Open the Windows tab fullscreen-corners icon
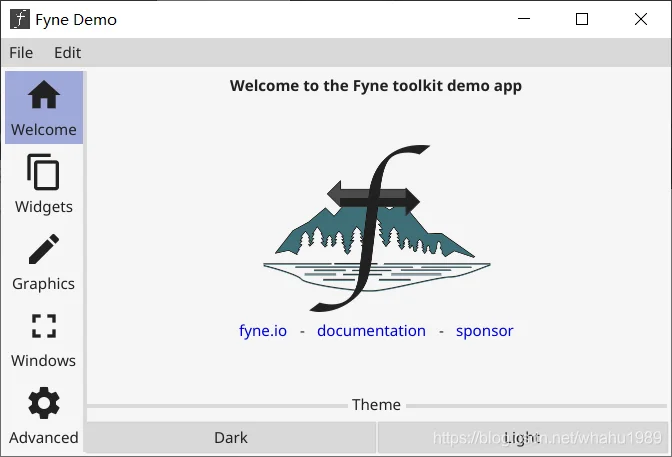This screenshot has height=457, width=672. coord(44,326)
